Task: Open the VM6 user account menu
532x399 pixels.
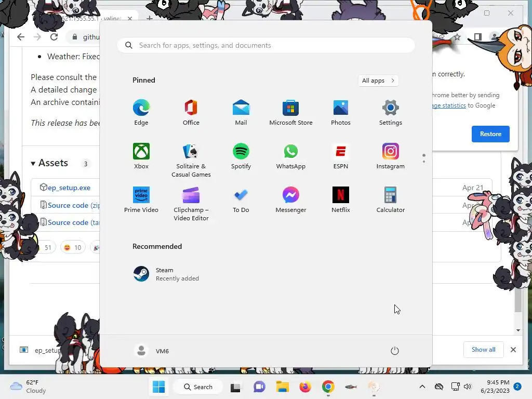Action: point(151,351)
